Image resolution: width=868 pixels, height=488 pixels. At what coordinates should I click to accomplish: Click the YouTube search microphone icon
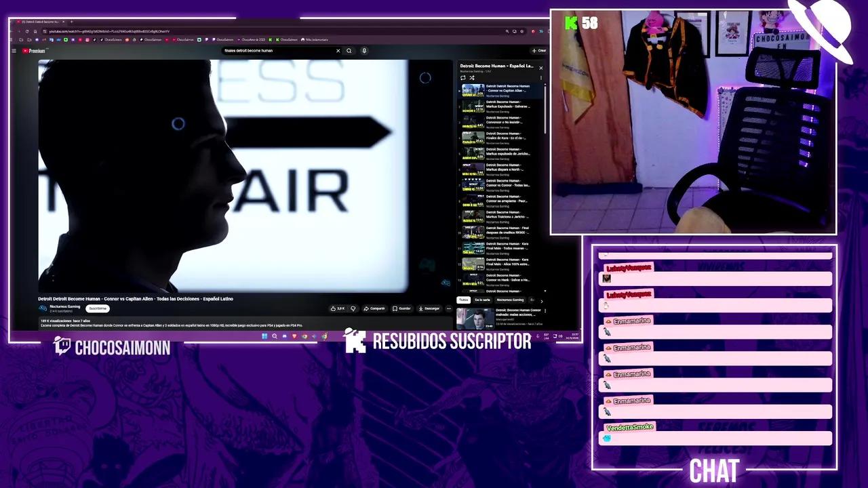coord(364,51)
